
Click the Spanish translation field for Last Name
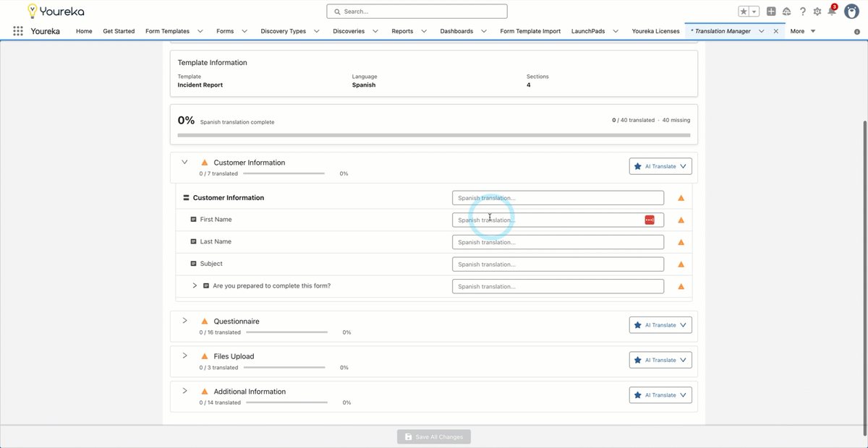558,242
